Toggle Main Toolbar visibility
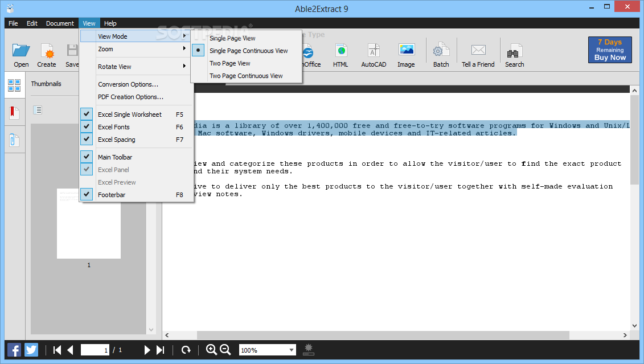The height and width of the screenshot is (364, 644). pos(137,157)
